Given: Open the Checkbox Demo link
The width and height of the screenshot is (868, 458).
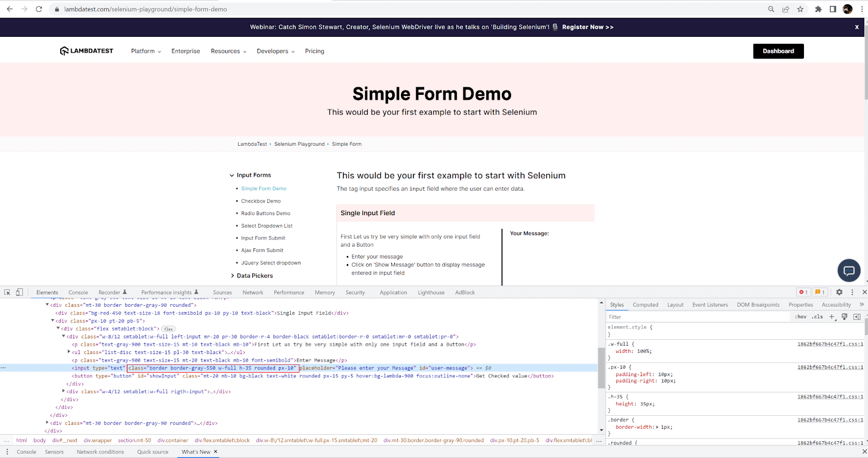Looking at the screenshot, I should pos(261,201).
